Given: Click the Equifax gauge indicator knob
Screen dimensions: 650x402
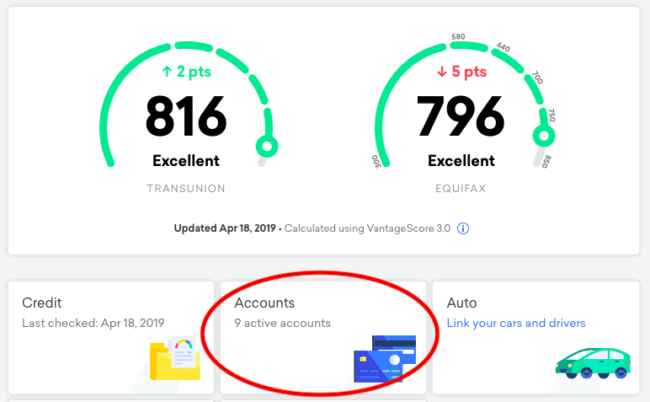Looking at the screenshot, I should coord(543,136).
